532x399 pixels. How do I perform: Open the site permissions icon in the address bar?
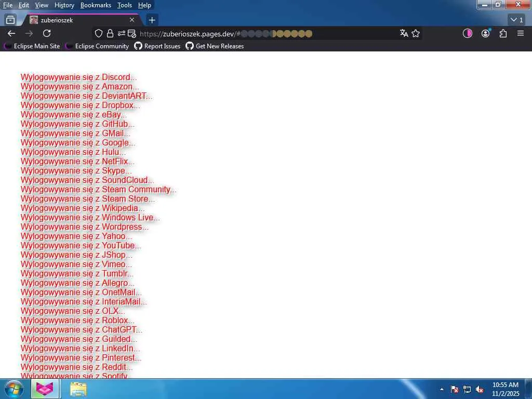[x=121, y=33]
